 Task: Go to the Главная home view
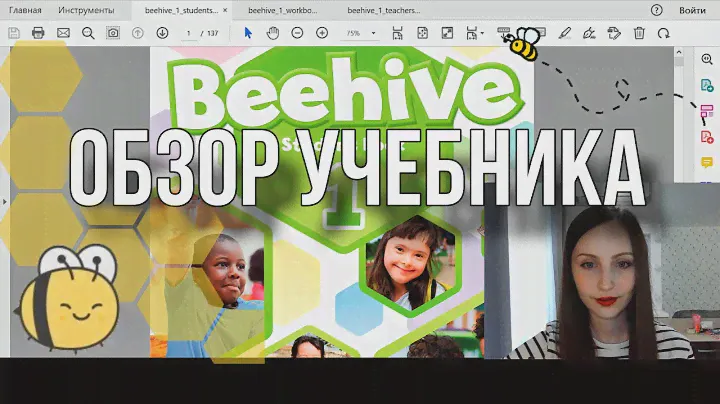[x=25, y=10]
